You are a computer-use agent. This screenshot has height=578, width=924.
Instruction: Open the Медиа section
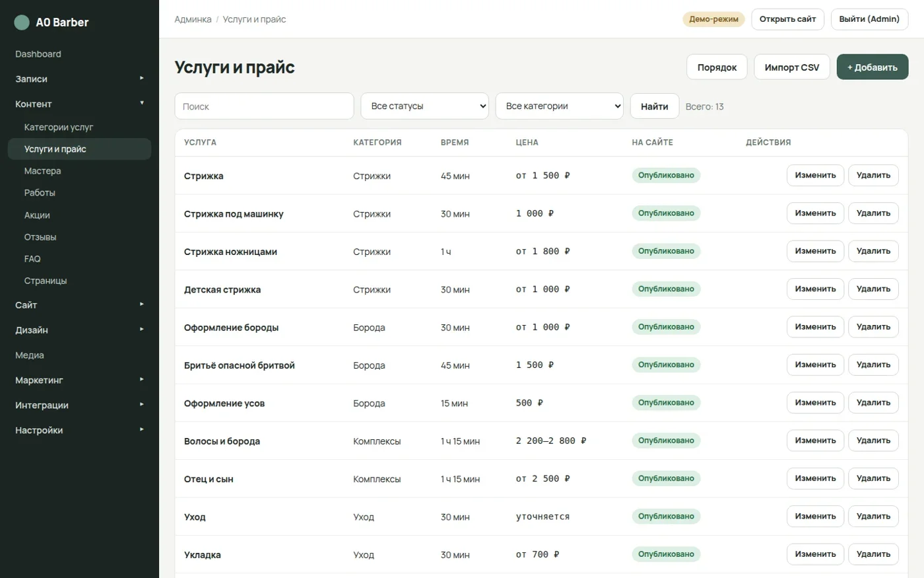coord(79,355)
